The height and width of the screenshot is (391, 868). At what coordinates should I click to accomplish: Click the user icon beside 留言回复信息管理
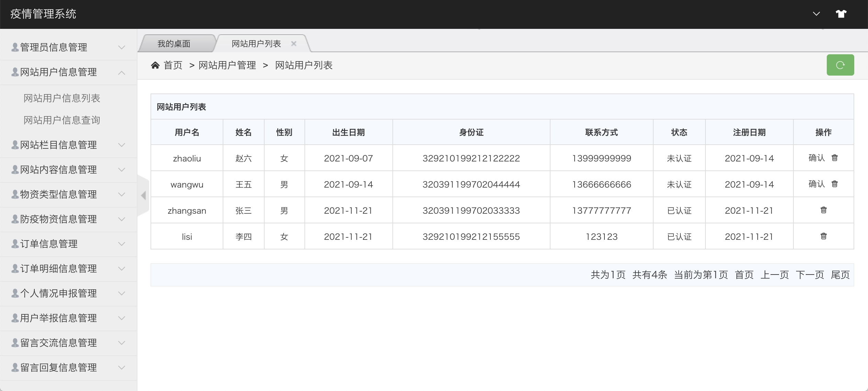(15, 367)
